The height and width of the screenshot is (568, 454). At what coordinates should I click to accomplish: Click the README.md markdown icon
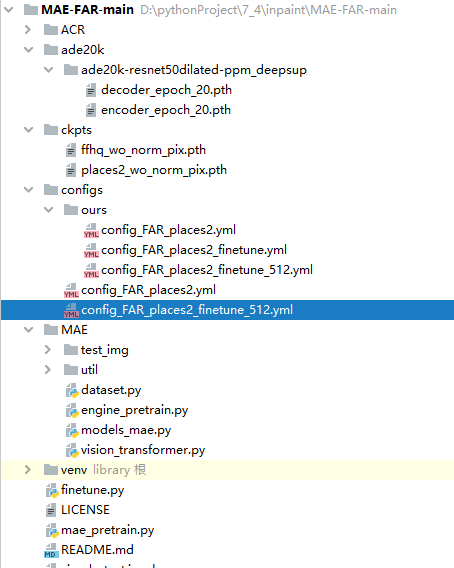pos(51,551)
